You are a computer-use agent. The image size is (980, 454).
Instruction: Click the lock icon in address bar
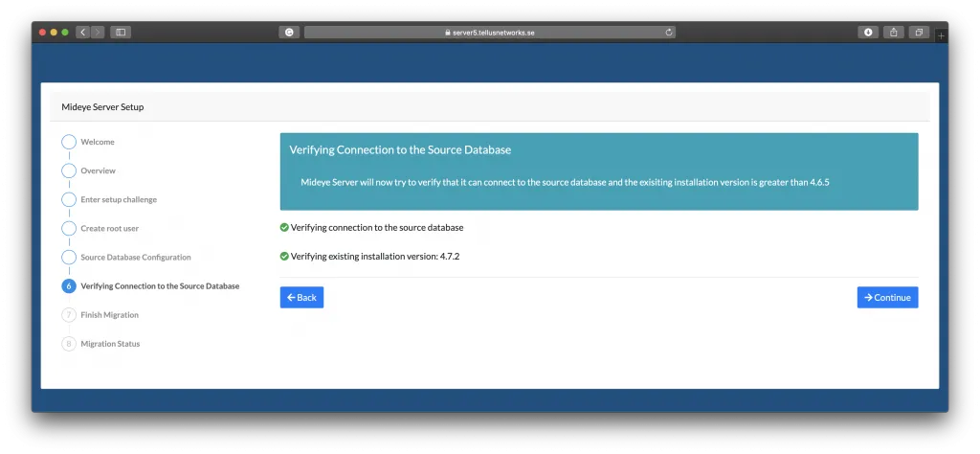coord(448,33)
